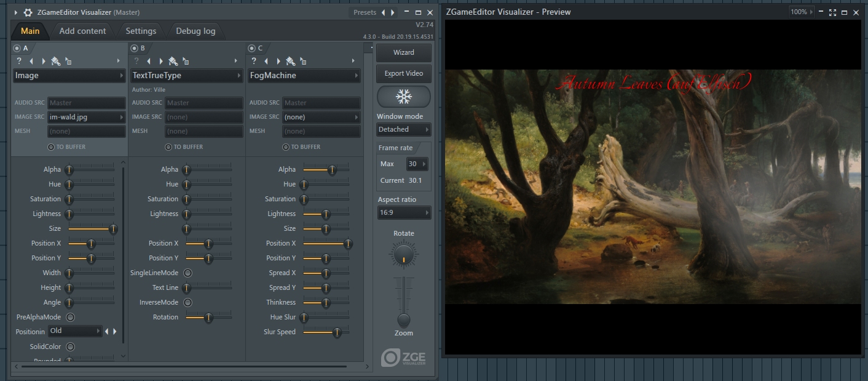Viewport: 868px width, 381px height.
Task: Open the im-wald.jpg image source dropdown
Action: pyautogui.click(x=87, y=117)
